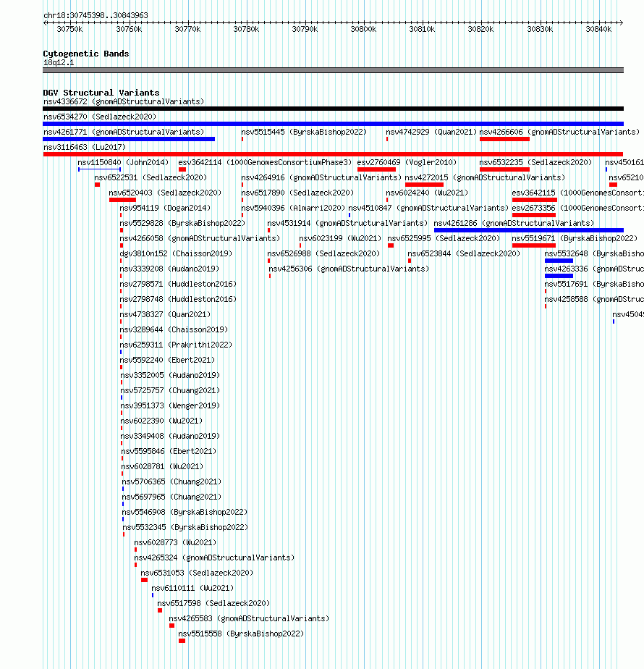The height and width of the screenshot is (669, 644).
Task: Select nsv2798571 (Huddleston2016) label
Action: (x=178, y=284)
